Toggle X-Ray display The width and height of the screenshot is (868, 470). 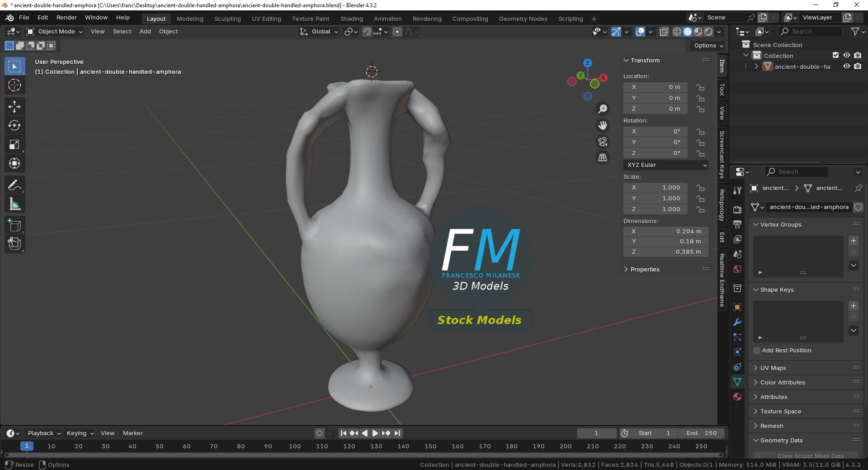664,32
